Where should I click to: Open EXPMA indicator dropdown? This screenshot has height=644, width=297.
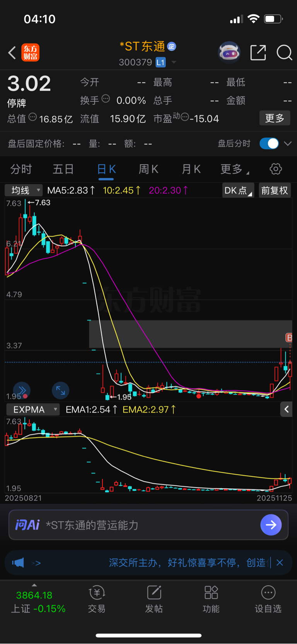(x=33, y=409)
